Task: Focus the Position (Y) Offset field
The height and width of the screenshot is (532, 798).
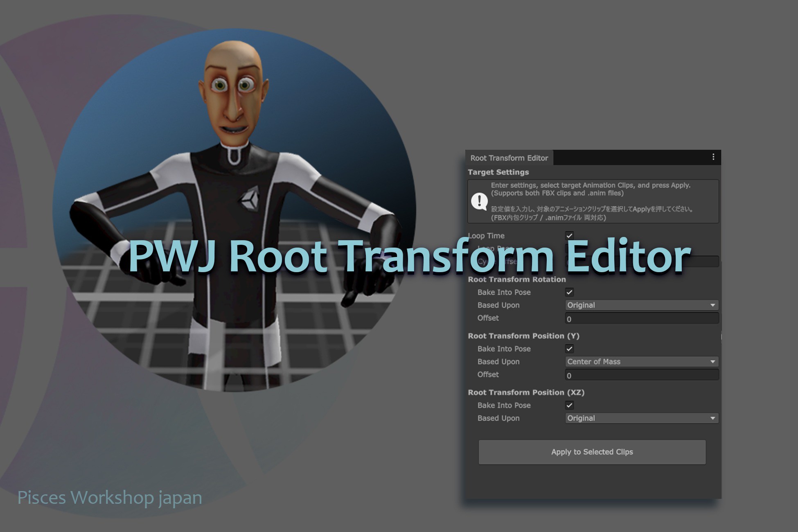Action: 641,375
